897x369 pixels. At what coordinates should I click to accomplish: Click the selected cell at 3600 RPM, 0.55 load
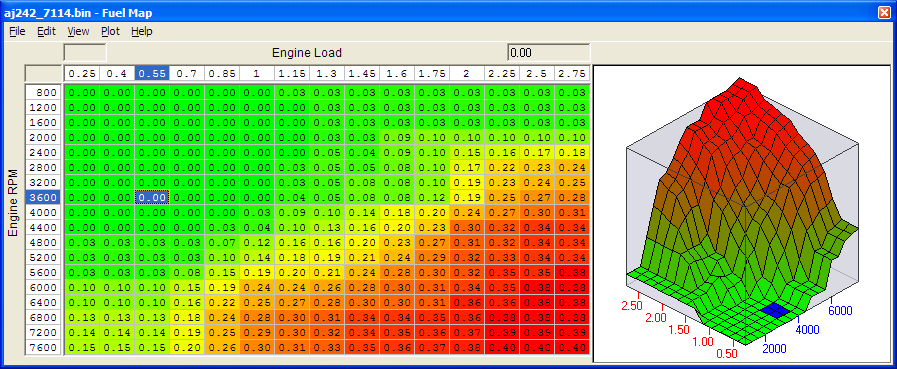[152, 197]
